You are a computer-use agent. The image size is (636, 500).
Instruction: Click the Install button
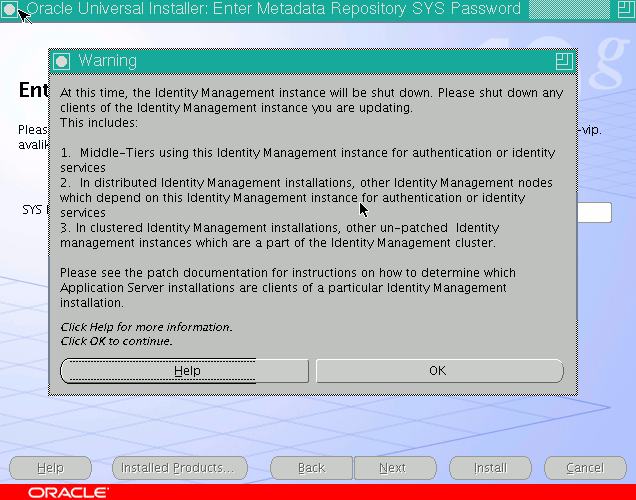click(490, 468)
